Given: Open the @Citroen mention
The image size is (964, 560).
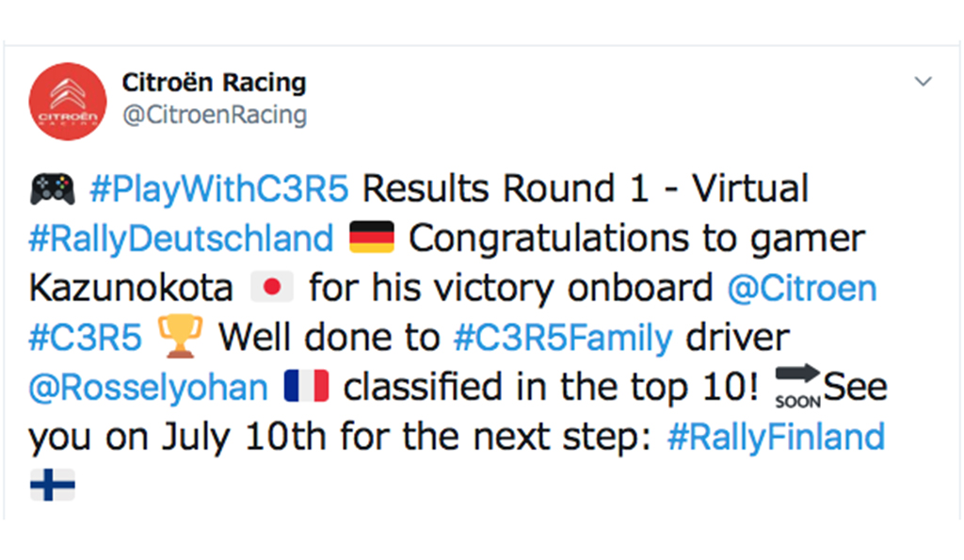Looking at the screenshot, I should pos(802,288).
